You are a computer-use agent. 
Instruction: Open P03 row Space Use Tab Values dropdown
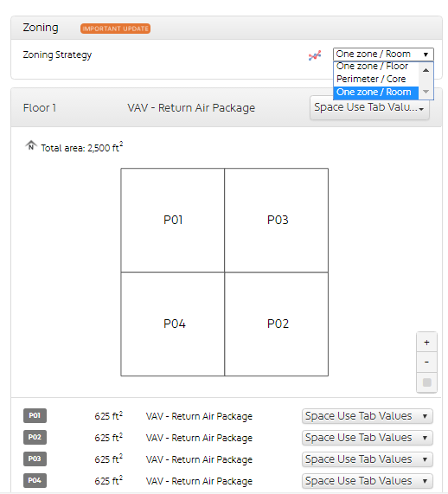(x=367, y=459)
